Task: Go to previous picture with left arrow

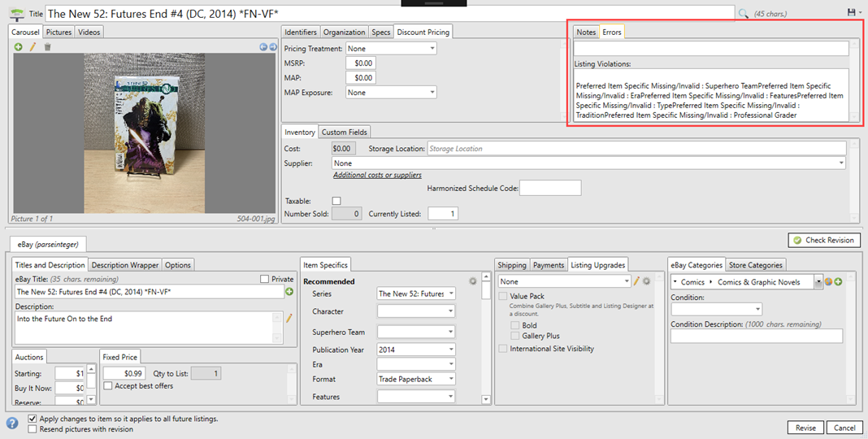Action: pyautogui.click(x=263, y=47)
